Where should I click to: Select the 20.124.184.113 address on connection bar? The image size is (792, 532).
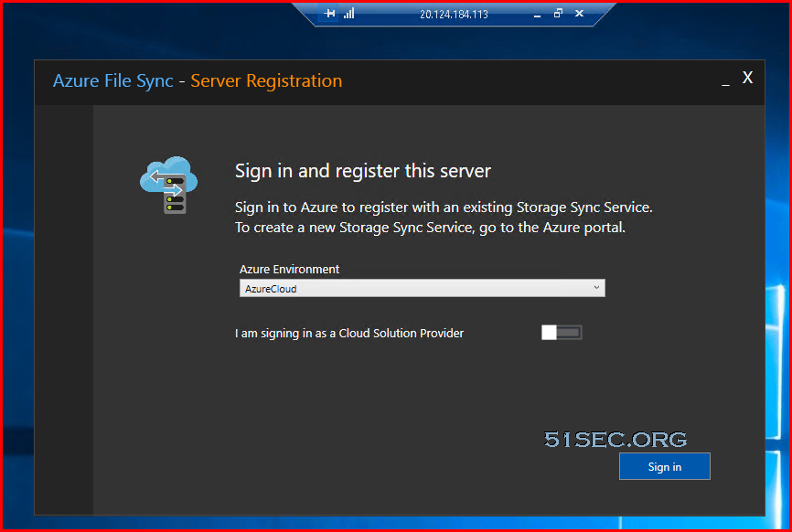pos(454,14)
